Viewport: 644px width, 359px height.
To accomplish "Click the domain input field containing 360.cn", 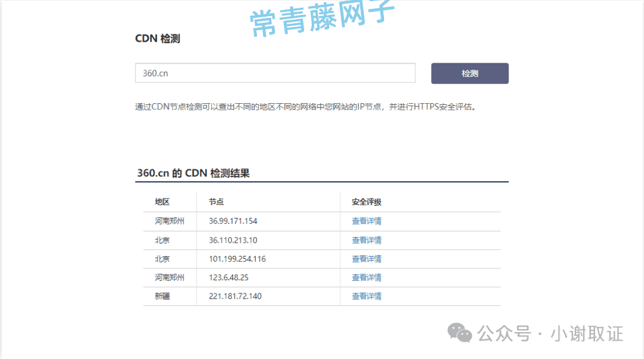I will click(x=275, y=73).
